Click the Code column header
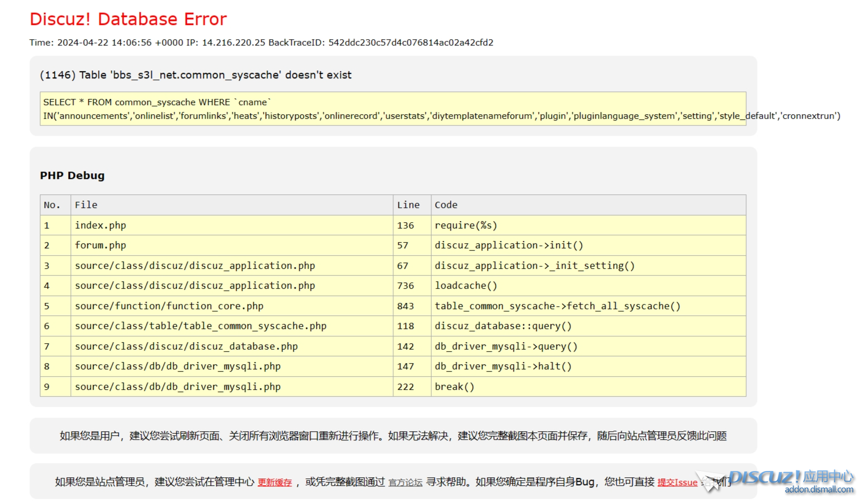864x504 pixels. click(446, 205)
